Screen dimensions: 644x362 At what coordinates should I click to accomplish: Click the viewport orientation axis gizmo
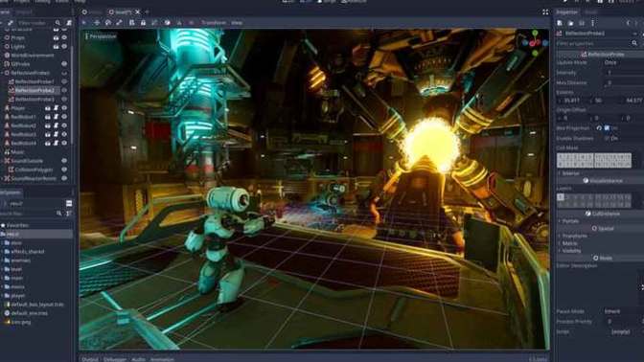[x=535, y=42]
